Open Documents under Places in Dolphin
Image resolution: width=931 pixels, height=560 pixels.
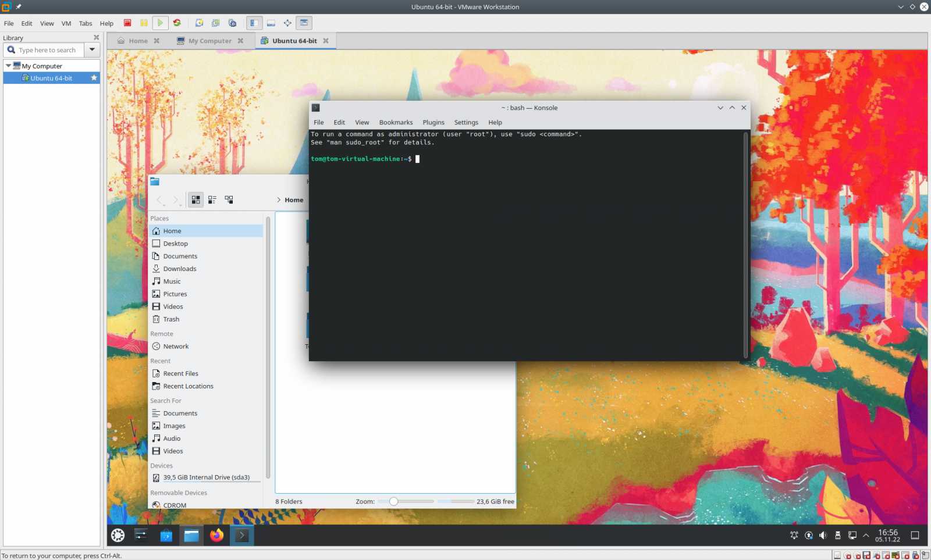click(x=206, y=256)
